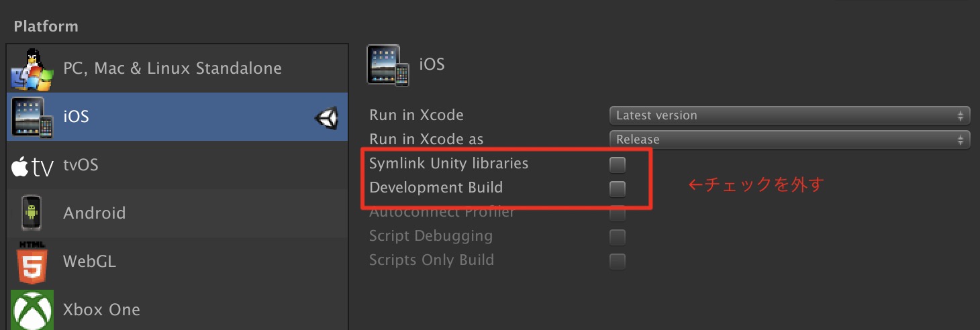Open the Run in Xcode version dropdown
The height and width of the screenshot is (330, 980).
pos(789,115)
